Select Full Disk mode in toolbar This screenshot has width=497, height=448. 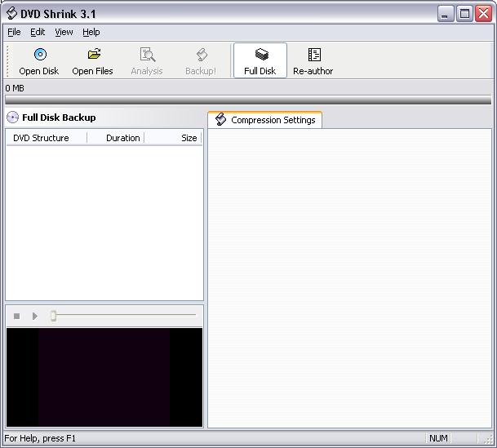click(x=260, y=61)
